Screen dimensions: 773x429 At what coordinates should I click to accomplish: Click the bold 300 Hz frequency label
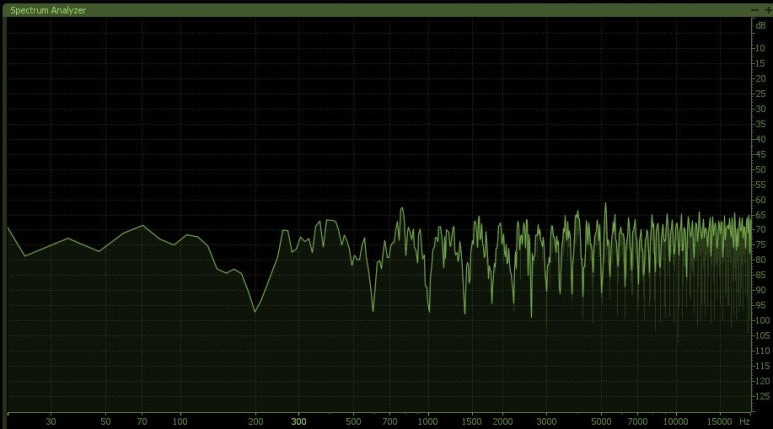tap(299, 422)
